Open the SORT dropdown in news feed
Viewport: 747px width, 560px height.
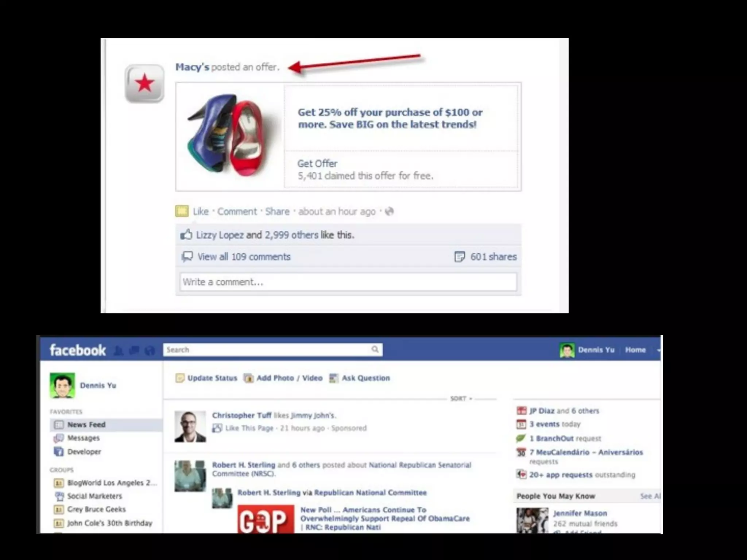[x=461, y=398]
